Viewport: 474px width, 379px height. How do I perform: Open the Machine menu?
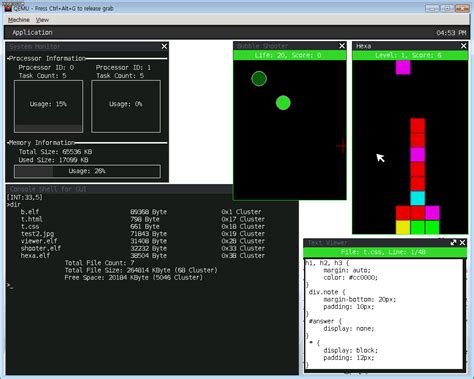(x=19, y=20)
